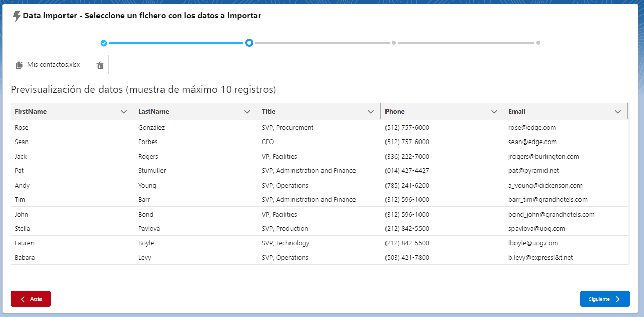Click the lightning bolt Data importer icon
Image resolution: width=644 pixels, height=317 pixels.
pyautogui.click(x=17, y=16)
